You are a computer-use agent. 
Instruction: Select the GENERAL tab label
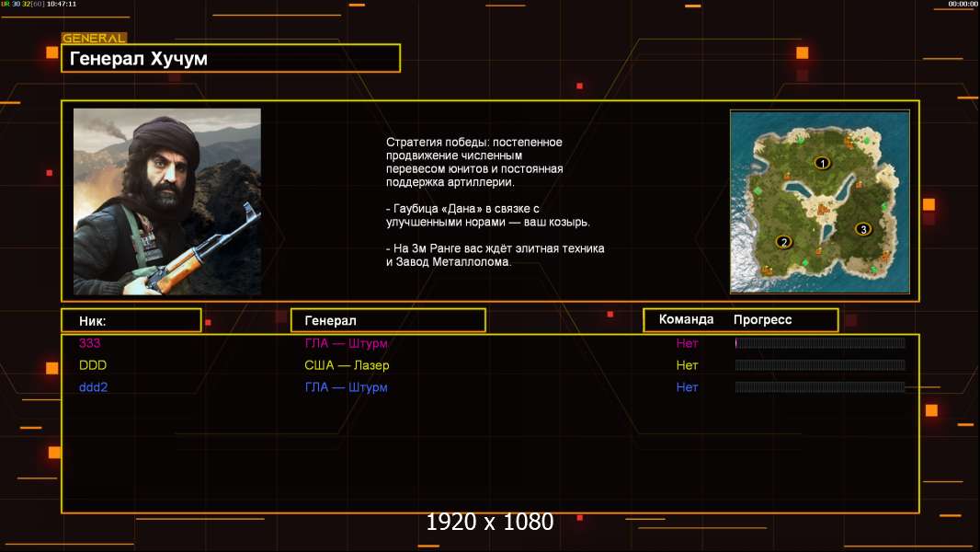(x=94, y=38)
